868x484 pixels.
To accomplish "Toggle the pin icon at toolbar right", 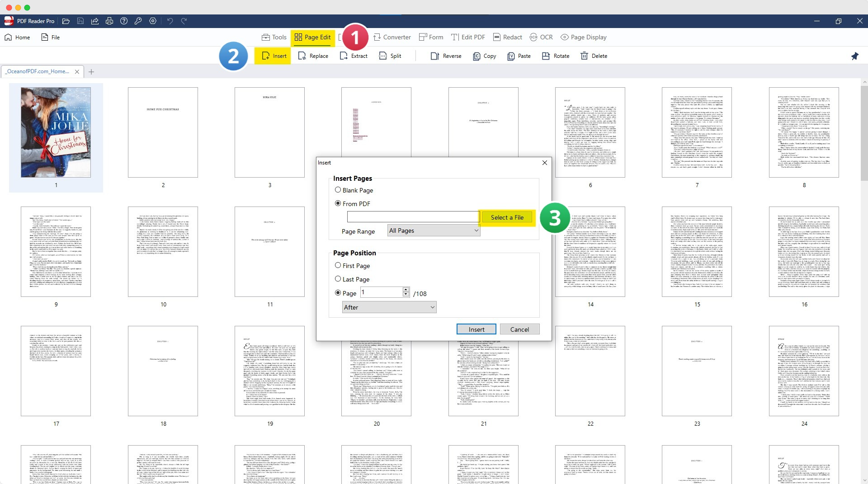I will click(854, 56).
